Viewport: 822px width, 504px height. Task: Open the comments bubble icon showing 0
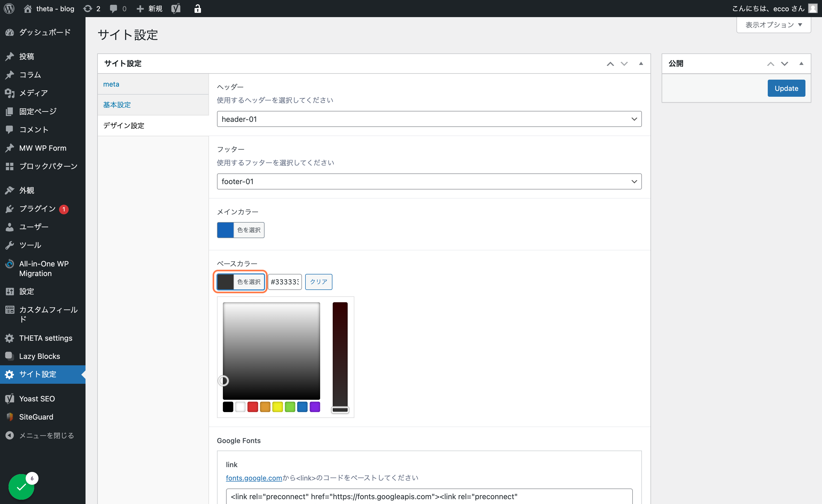pos(118,9)
